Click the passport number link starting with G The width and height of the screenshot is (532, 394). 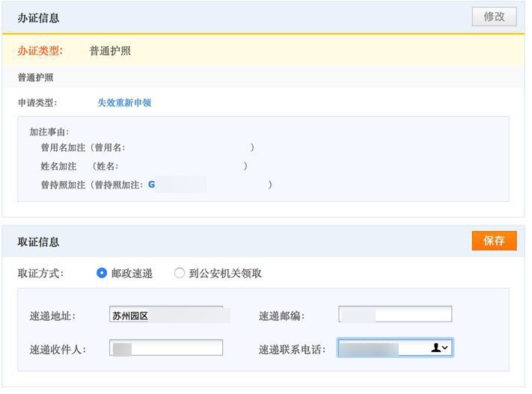152,184
